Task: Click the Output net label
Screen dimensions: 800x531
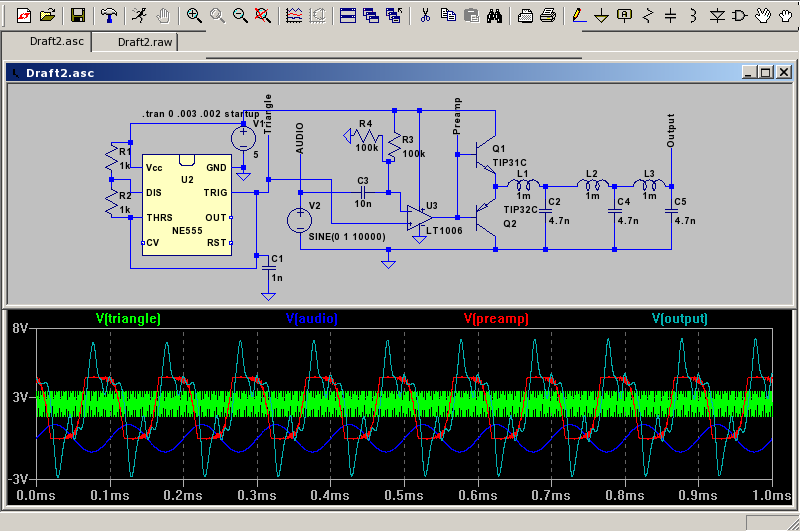Action: coord(670,131)
